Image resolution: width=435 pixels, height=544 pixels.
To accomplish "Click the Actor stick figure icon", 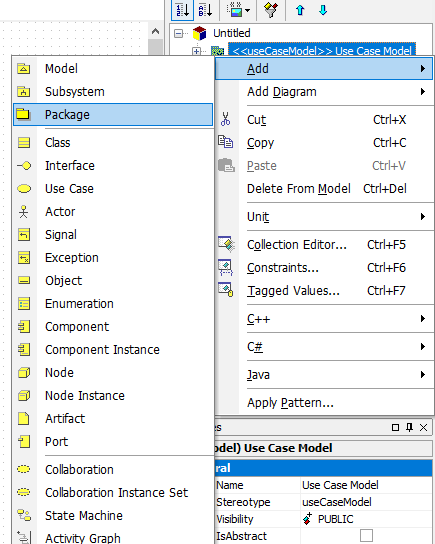I will tap(24, 212).
